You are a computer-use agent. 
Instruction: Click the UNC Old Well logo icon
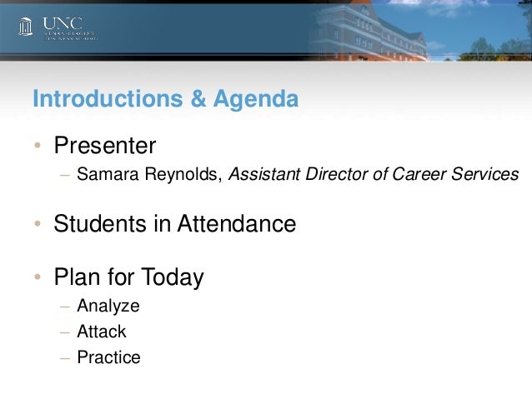pos(26,27)
